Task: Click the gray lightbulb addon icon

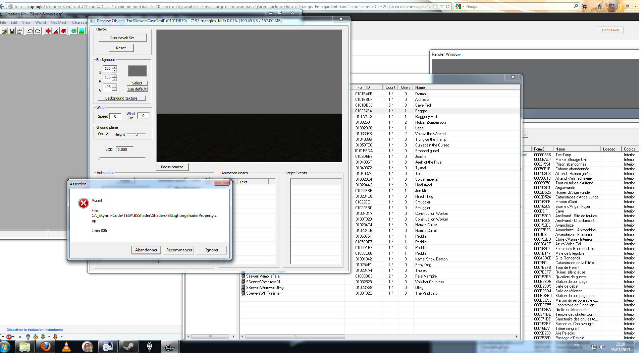Action: tap(28, 337)
